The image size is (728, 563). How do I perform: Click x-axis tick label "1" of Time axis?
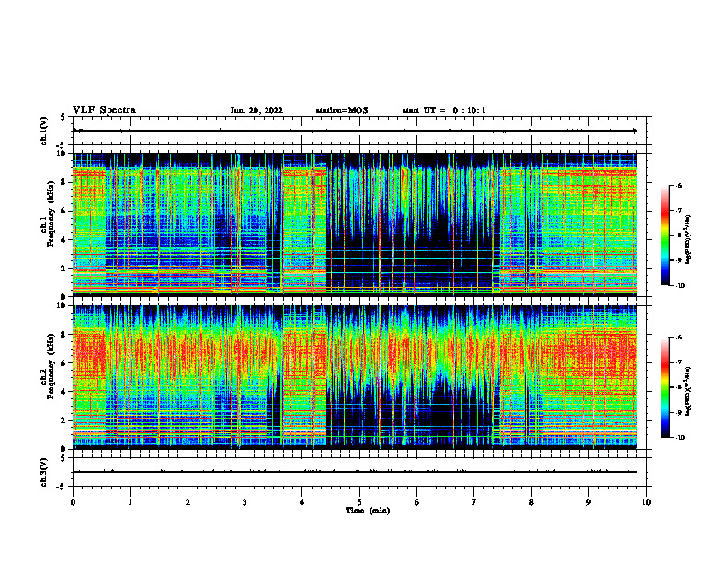click(131, 502)
